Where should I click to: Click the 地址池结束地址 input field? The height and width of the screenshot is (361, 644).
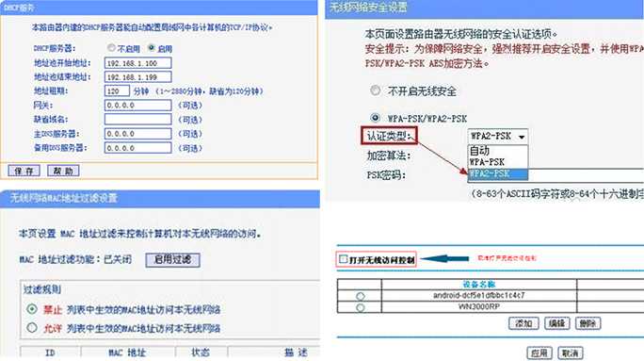coord(138,77)
